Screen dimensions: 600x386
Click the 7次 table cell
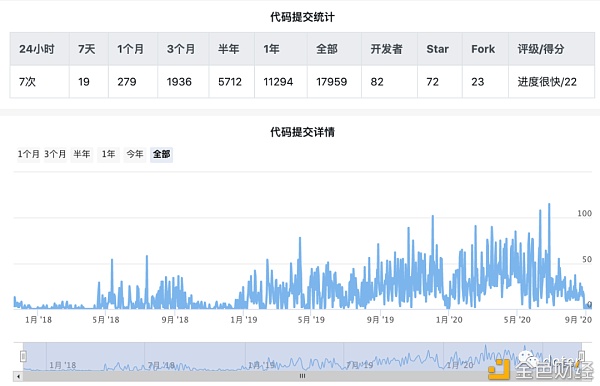(x=39, y=82)
